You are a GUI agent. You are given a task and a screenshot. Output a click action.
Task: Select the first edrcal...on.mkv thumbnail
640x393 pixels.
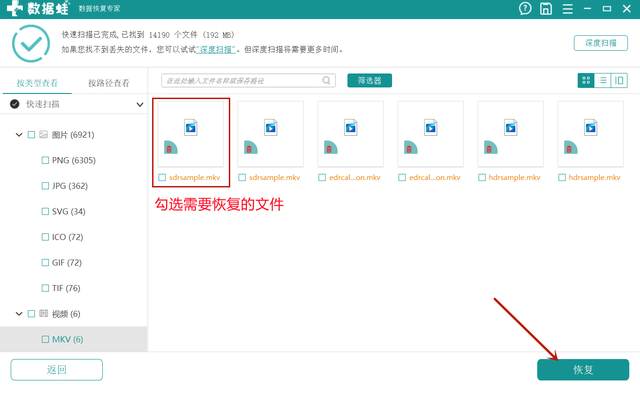click(351, 134)
